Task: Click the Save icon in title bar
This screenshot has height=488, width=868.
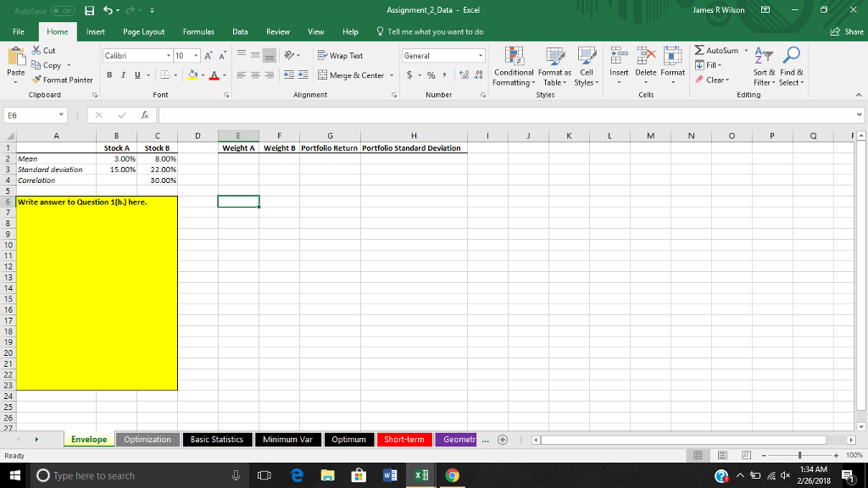Action: (89, 10)
